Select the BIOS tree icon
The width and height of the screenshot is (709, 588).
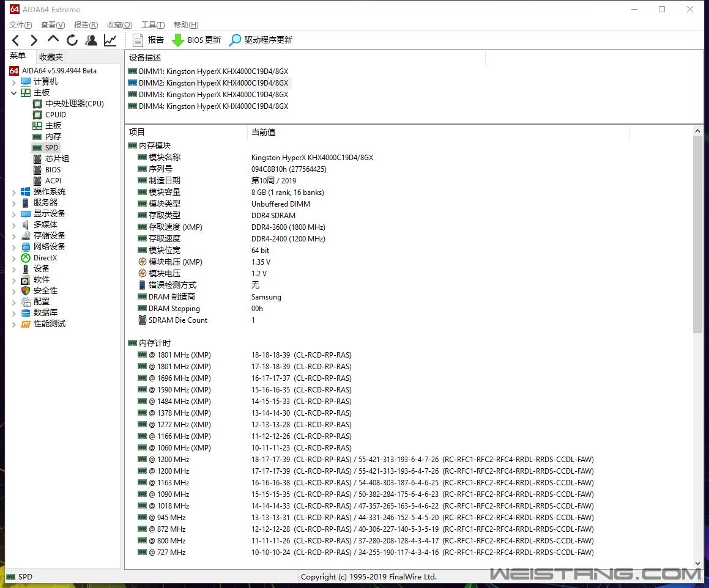pyautogui.click(x=37, y=170)
